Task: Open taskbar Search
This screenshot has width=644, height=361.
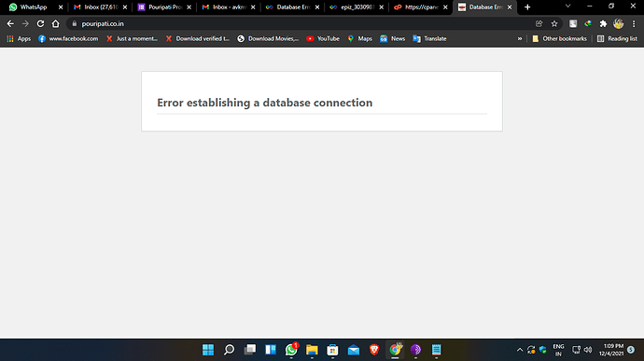Action: 230,350
